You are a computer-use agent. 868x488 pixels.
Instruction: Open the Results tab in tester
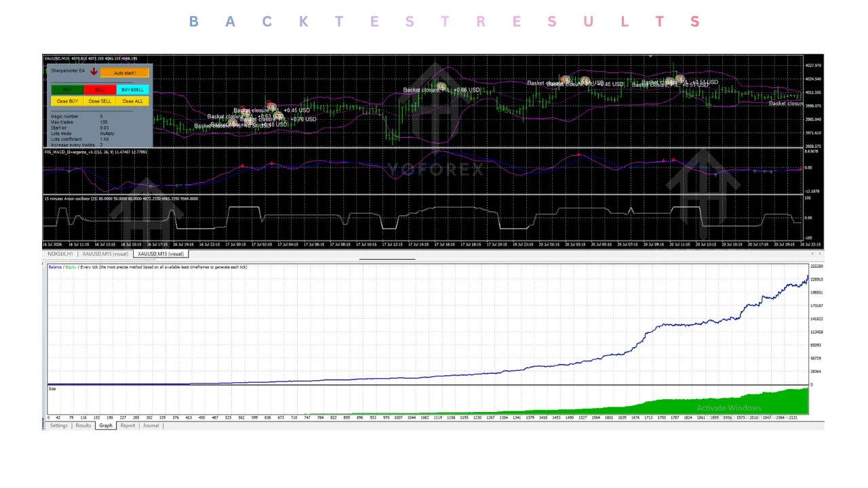pyautogui.click(x=83, y=426)
